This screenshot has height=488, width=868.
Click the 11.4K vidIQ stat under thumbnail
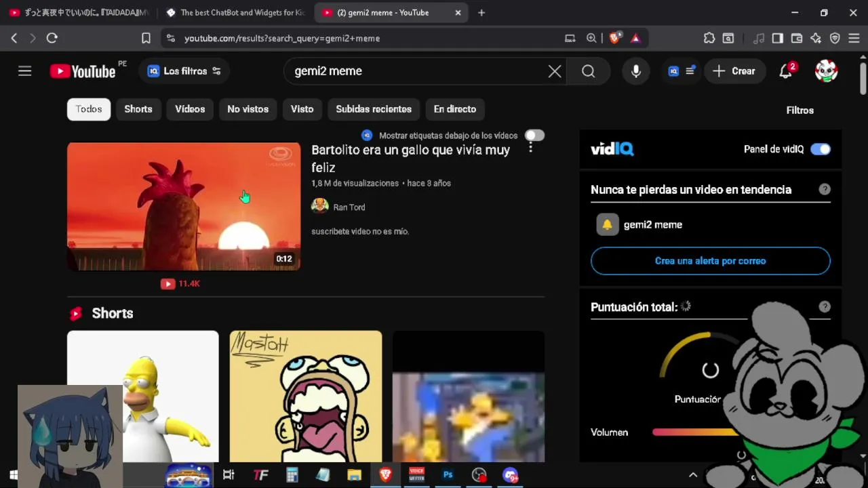point(180,283)
